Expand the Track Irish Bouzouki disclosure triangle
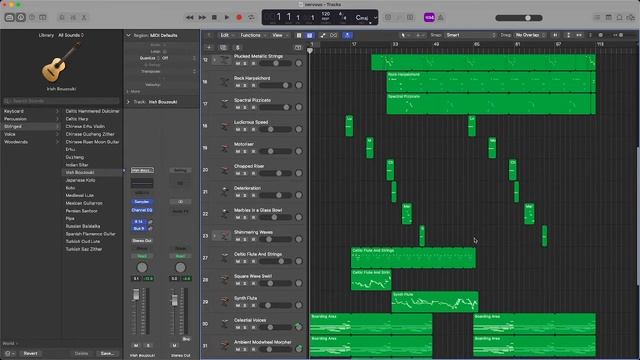 tap(128, 102)
